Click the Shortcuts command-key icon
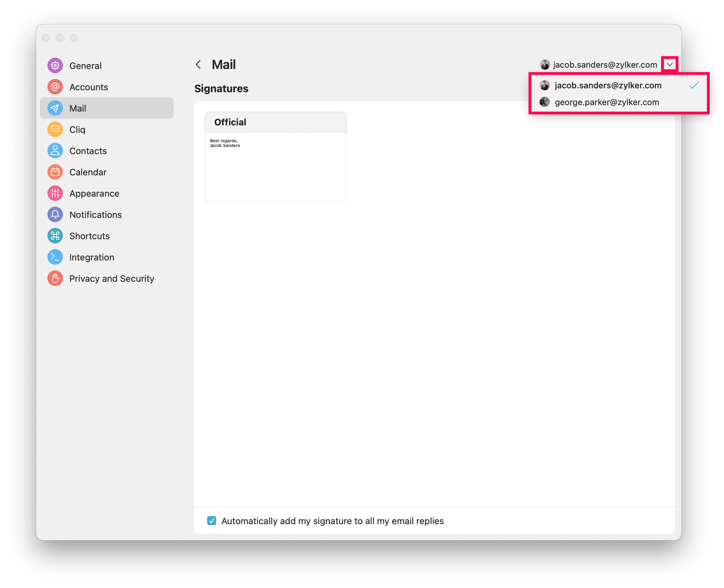 55,236
